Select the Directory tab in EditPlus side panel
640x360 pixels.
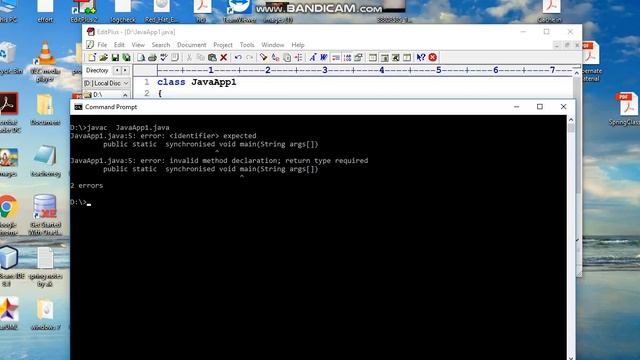[97, 71]
